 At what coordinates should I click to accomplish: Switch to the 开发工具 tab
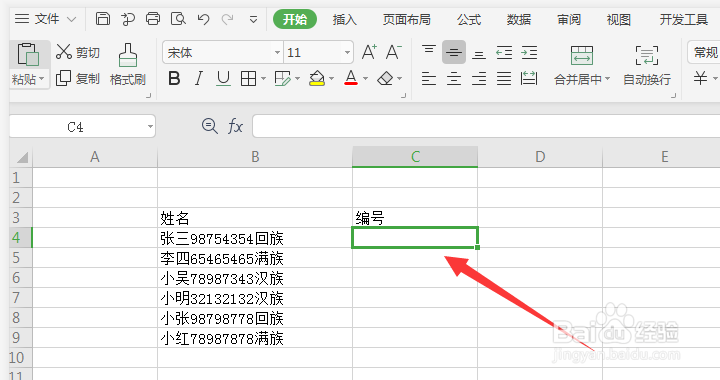(684, 19)
